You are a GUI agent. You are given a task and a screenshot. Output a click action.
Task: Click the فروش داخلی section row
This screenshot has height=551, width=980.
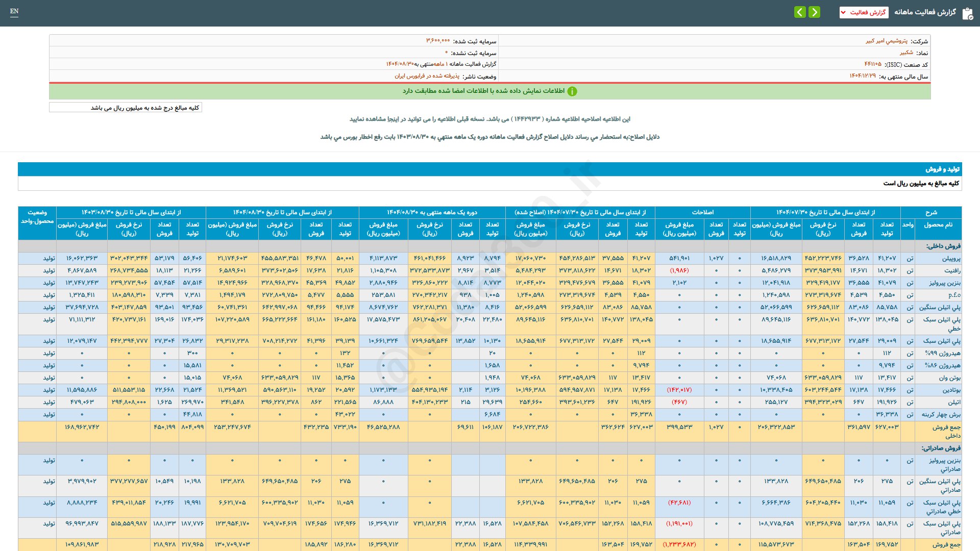point(943,246)
